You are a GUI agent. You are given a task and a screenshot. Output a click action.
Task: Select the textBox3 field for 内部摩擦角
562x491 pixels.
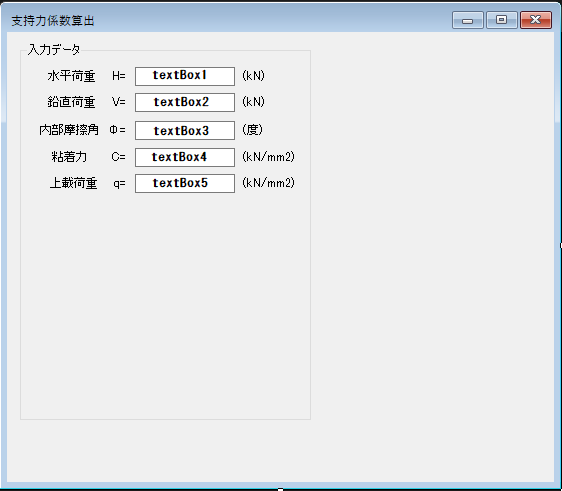click(185, 130)
